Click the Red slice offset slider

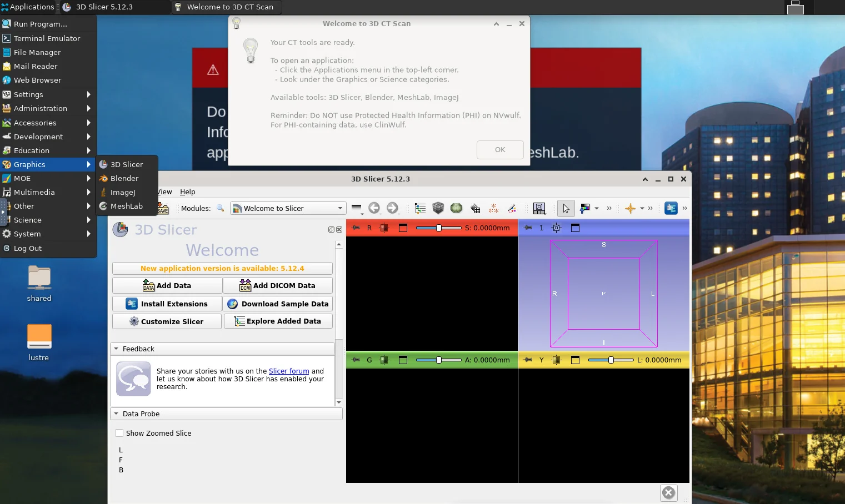(439, 228)
